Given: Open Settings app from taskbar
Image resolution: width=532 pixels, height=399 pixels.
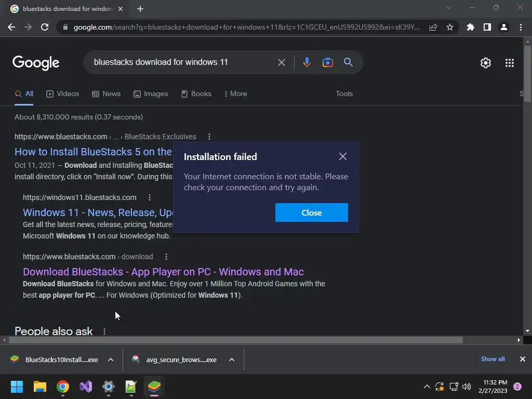Looking at the screenshot, I should pos(109,387).
